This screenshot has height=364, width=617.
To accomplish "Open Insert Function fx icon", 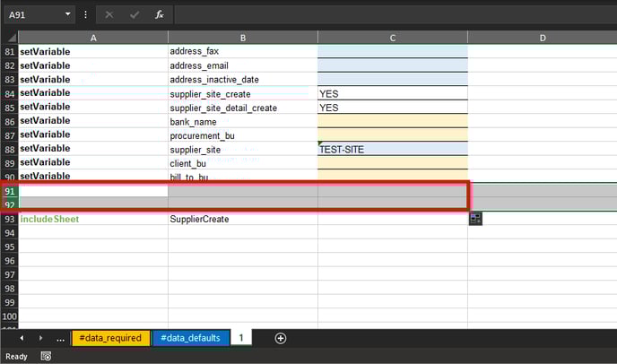I will tap(160, 15).
